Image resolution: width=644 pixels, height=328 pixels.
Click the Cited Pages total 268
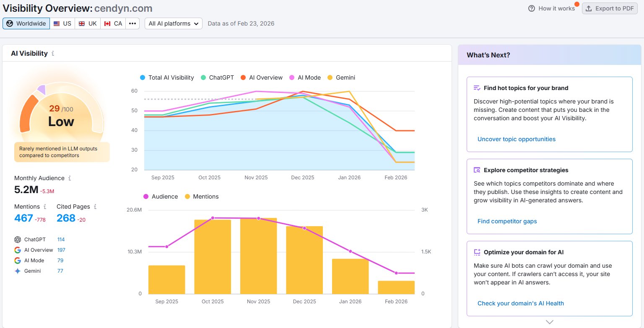[x=66, y=218]
